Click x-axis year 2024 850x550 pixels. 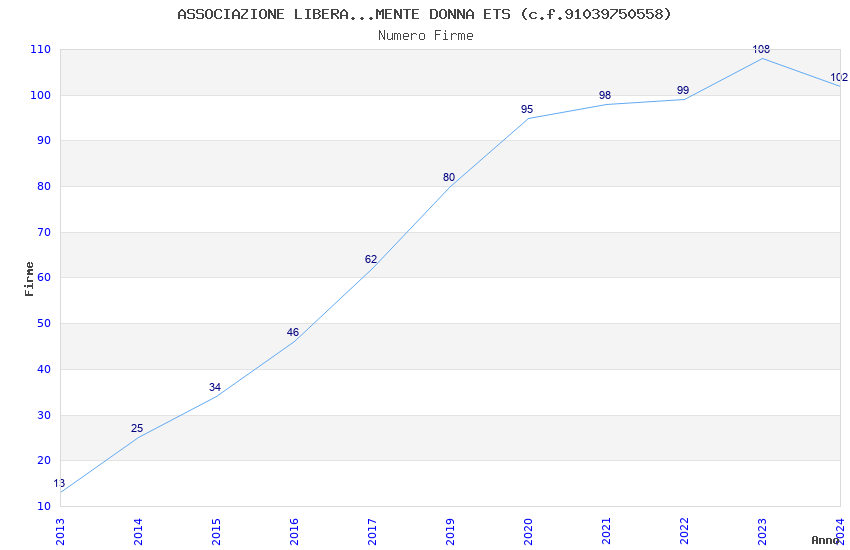(841, 532)
